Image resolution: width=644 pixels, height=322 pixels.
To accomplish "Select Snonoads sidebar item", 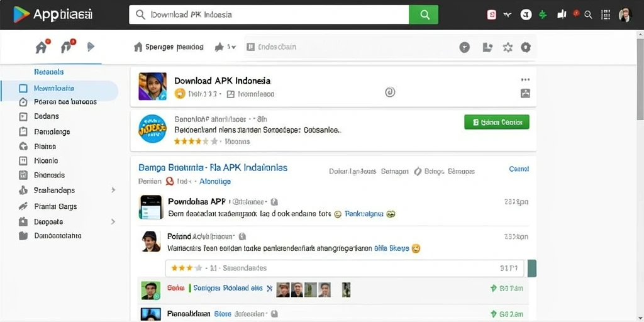I will (x=42, y=175).
